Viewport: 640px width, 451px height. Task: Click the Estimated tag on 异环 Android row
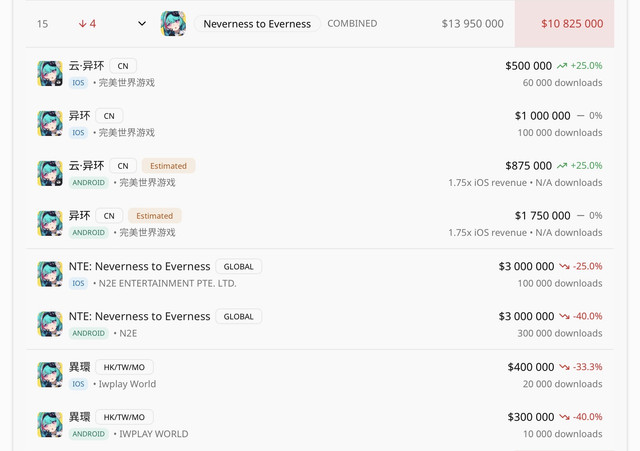click(154, 216)
